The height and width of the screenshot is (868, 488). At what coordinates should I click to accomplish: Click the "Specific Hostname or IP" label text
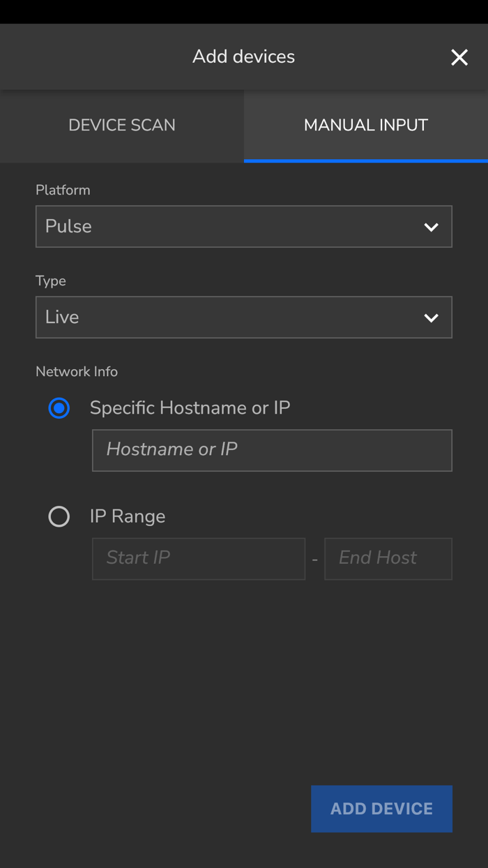pos(190,408)
